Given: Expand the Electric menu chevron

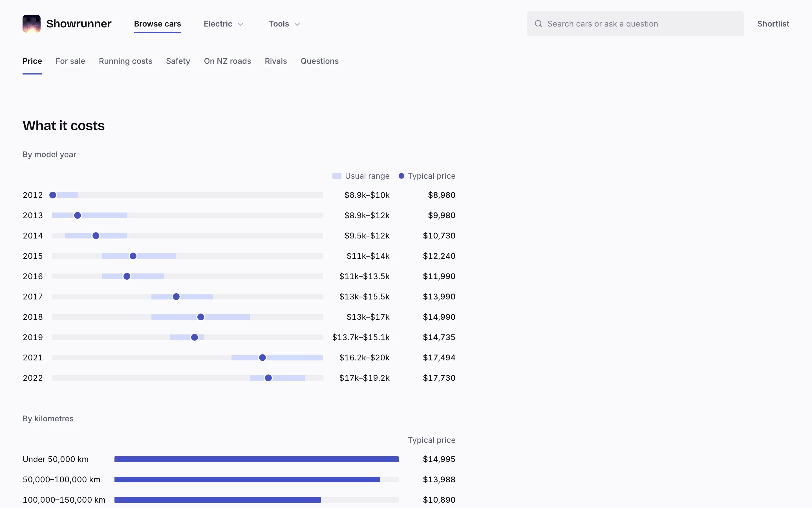Looking at the screenshot, I should 240,24.
